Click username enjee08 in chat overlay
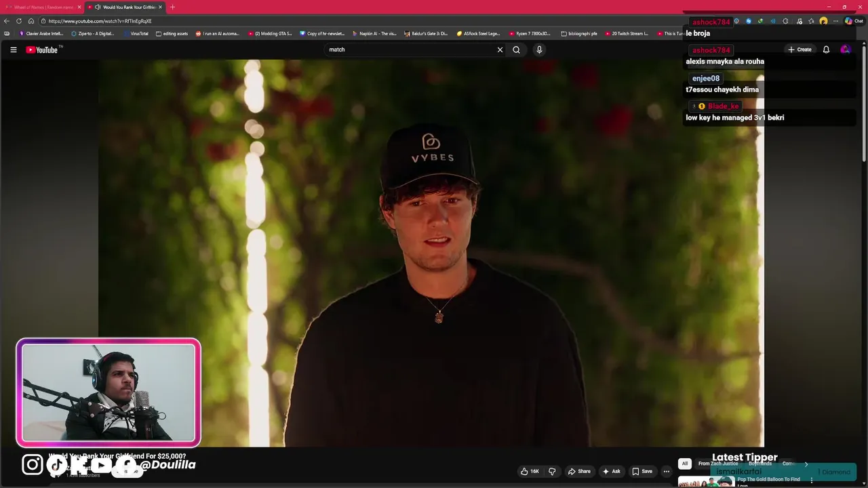The height and width of the screenshot is (488, 868). click(x=706, y=79)
